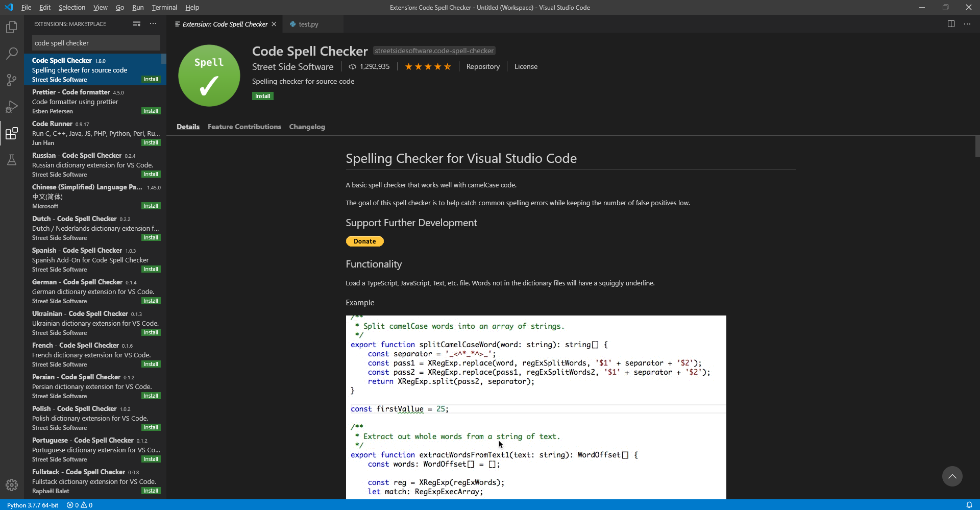Click the notifications bell in status bar
The width and height of the screenshot is (980, 510).
pos(969,505)
